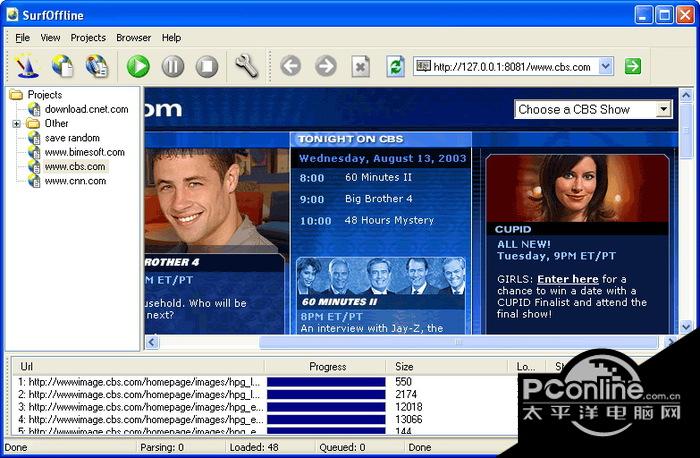
Task: Click progress bar of row 1
Action: pyautogui.click(x=326, y=382)
